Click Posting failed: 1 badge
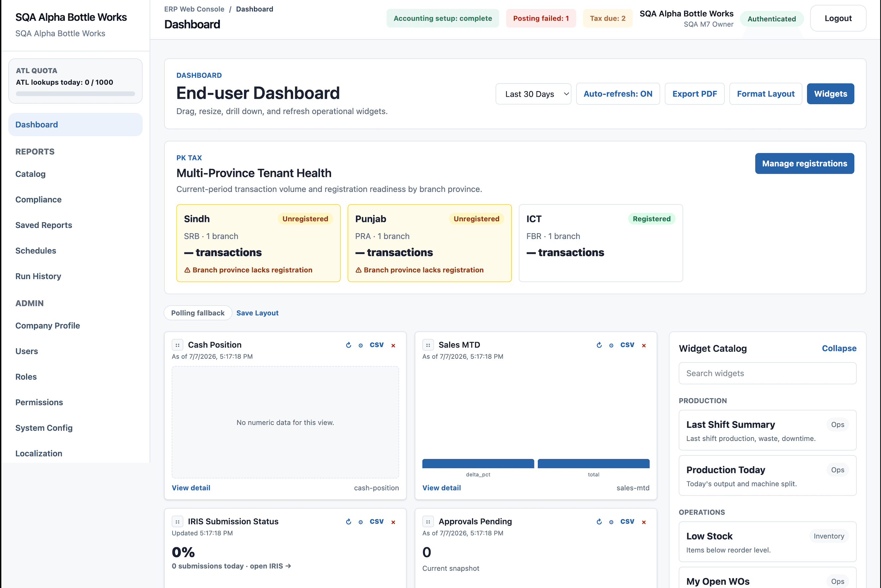Screen dimensions: 881x588 (x=541, y=18)
